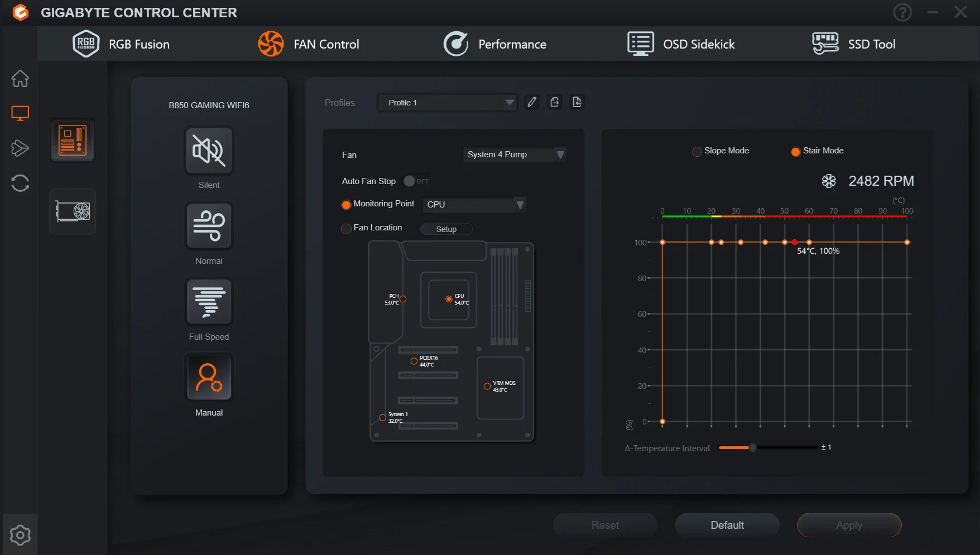Open the monitor page sidebar icon
This screenshot has width=980, height=555.
pyautogui.click(x=20, y=113)
